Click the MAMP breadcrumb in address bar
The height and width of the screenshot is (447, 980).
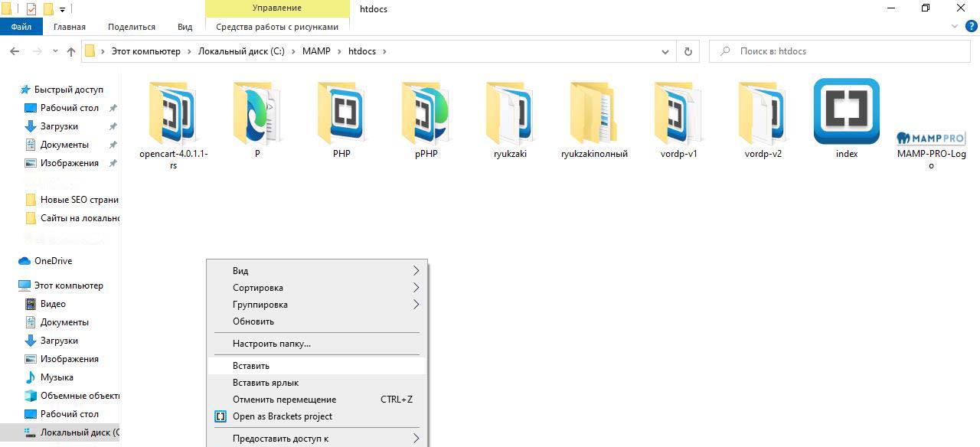click(316, 51)
